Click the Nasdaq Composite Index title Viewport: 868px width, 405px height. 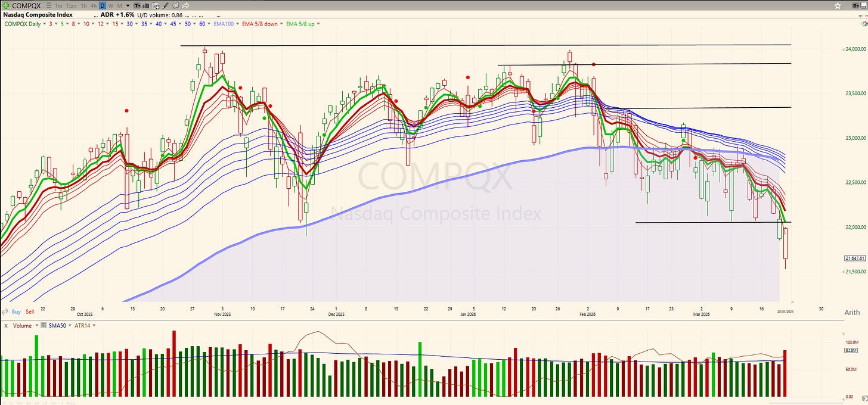pyautogui.click(x=38, y=14)
